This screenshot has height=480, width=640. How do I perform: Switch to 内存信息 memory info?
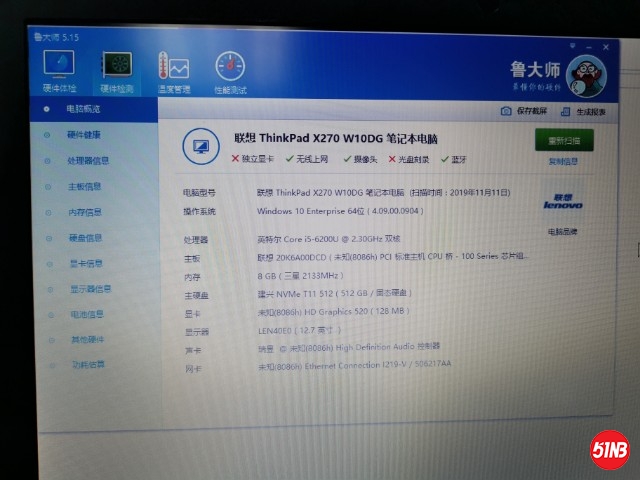85,212
